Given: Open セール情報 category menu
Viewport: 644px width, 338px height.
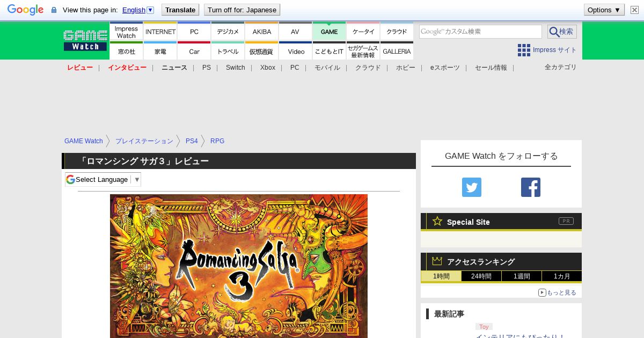Looking at the screenshot, I should 491,68.
